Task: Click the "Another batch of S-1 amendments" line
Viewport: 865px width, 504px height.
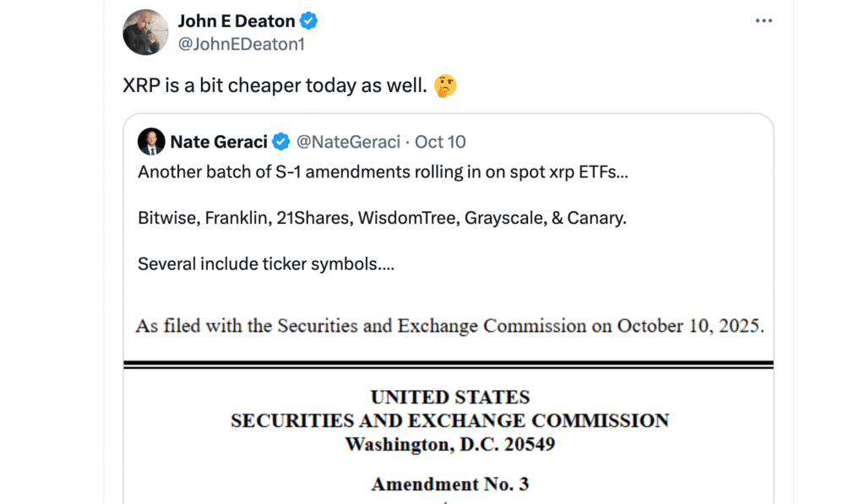Action: point(384,172)
